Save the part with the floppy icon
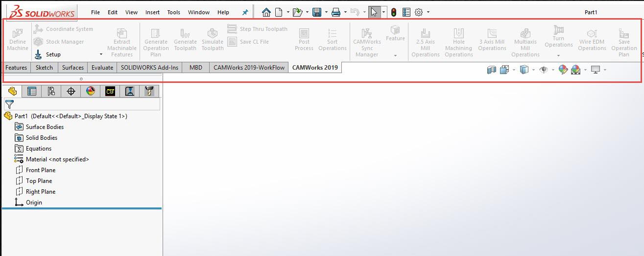The height and width of the screenshot is (256, 644). (x=317, y=12)
